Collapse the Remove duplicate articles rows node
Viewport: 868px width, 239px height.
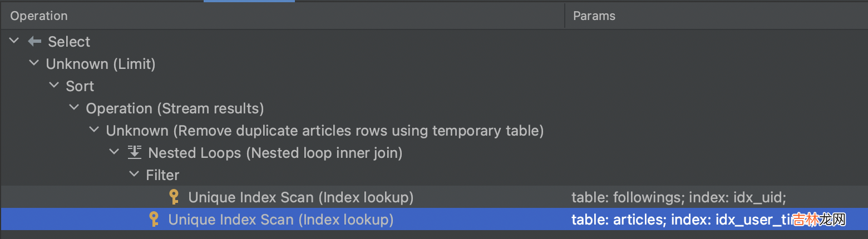(x=95, y=131)
